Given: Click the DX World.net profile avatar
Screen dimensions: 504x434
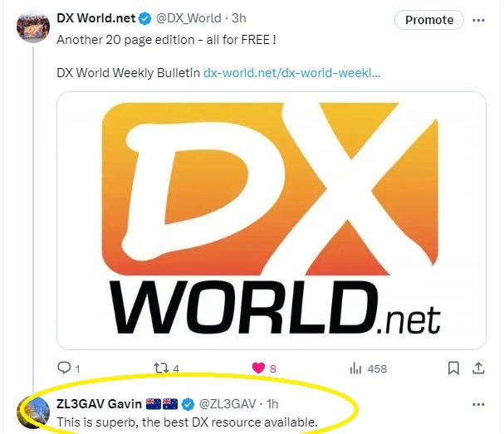Looking at the screenshot, I should coord(33,27).
